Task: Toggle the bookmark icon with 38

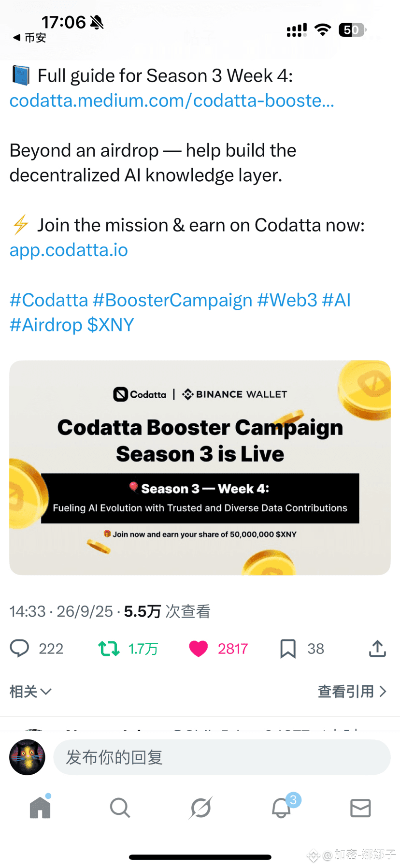Action: click(288, 648)
